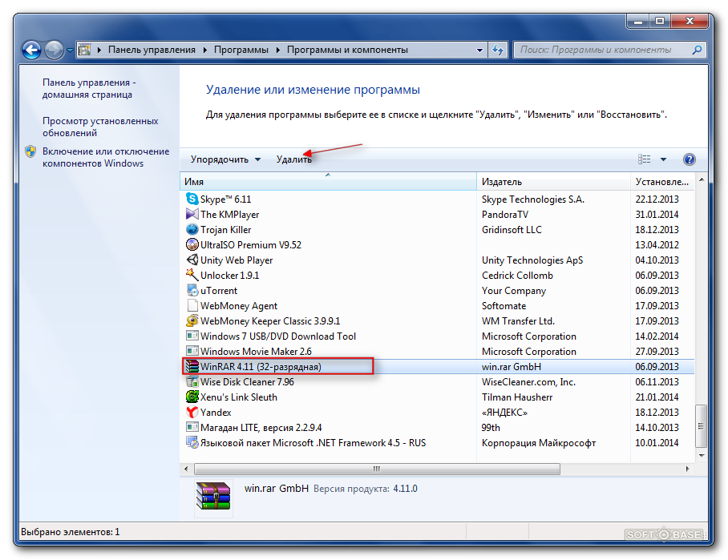728x560 pixels.
Task: Click publisher cell Gridinsoft LLC
Action: click(512, 230)
